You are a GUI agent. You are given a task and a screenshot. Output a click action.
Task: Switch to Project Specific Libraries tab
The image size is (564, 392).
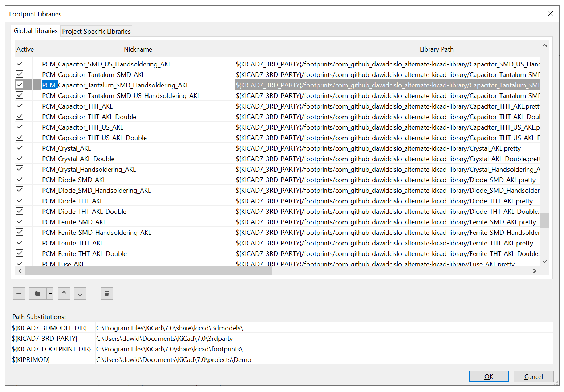click(x=96, y=32)
